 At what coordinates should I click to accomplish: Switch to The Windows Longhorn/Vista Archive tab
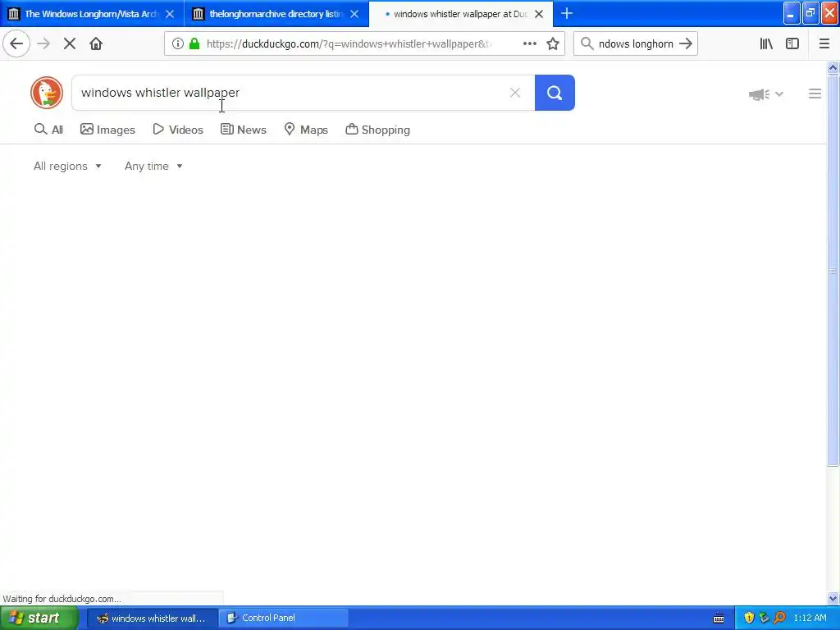pyautogui.click(x=92, y=14)
